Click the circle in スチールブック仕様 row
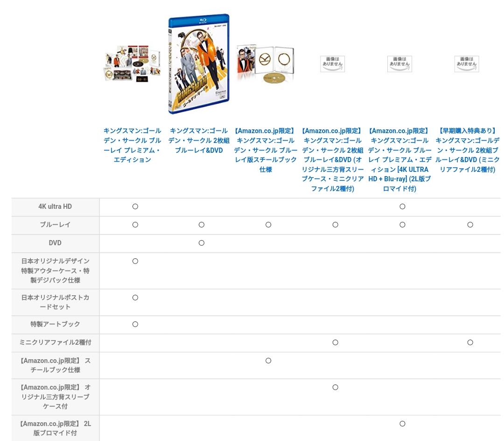This screenshot has width=504, height=441. (268, 361)
